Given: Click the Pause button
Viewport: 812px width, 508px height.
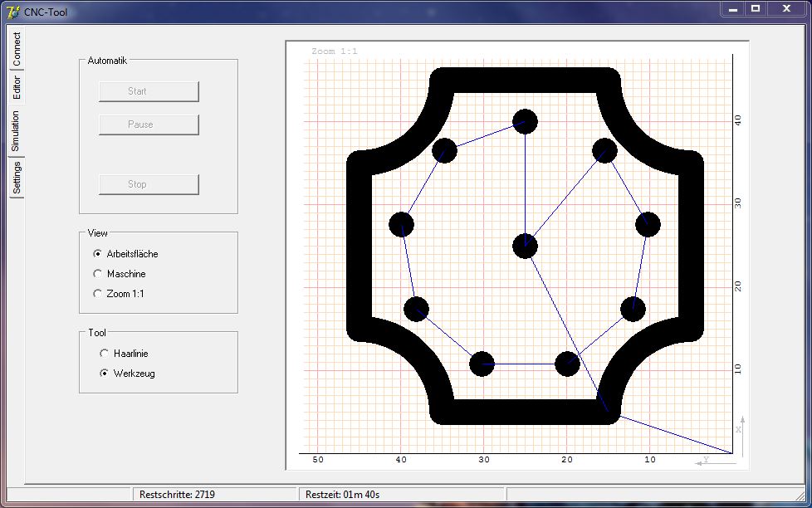Looking at the screenshot, I should [149, 125].
